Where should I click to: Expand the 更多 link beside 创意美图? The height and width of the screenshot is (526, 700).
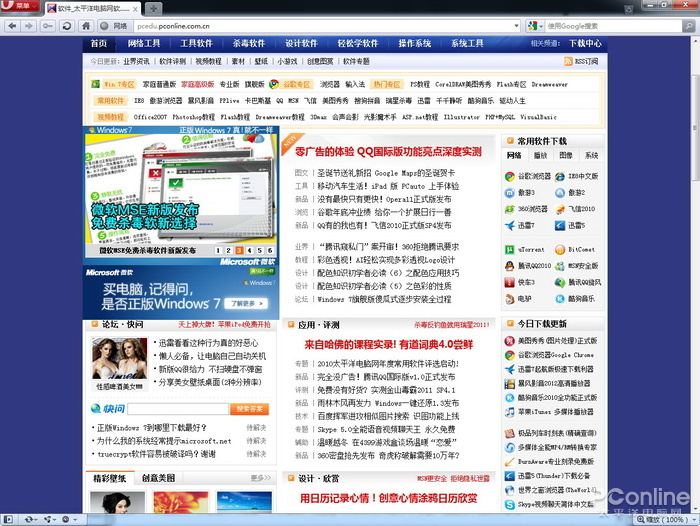coord(261,478)
